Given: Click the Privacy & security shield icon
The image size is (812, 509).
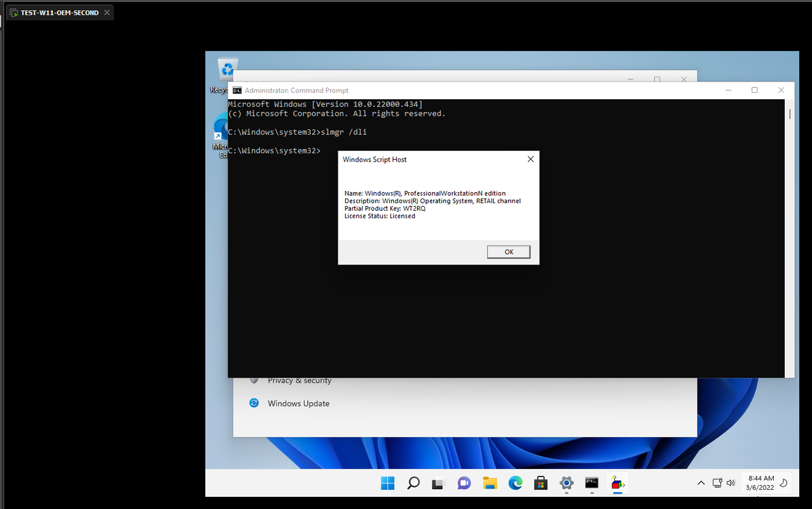Looking at the screenshot, I should pos(254,380).
